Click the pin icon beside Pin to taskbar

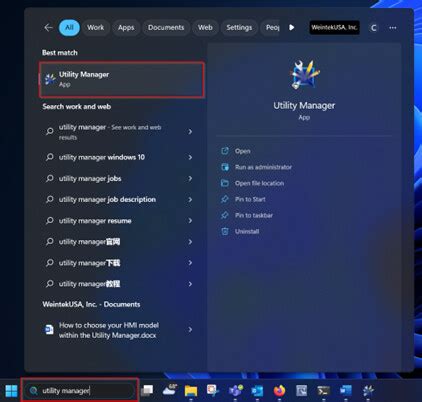click(225, 215)
